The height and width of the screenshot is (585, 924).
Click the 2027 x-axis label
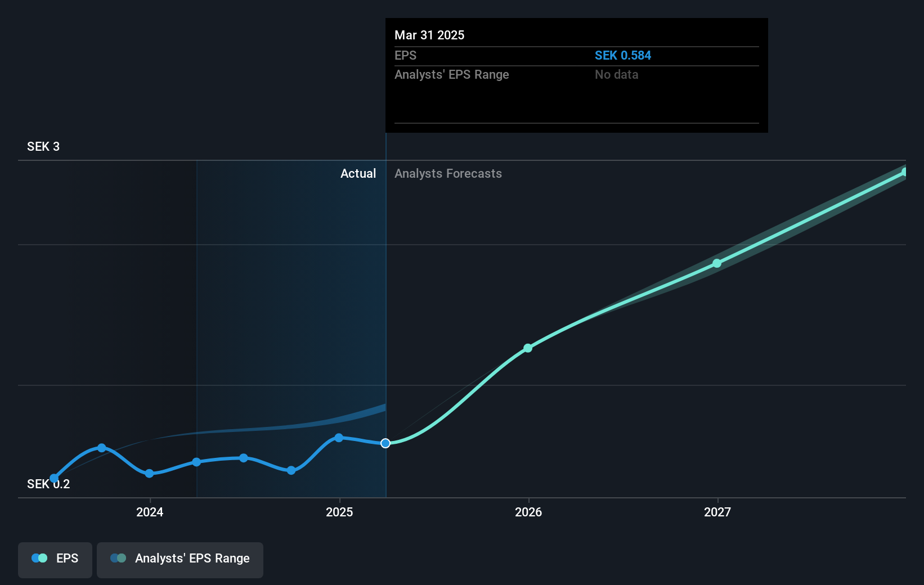(717, 512)
